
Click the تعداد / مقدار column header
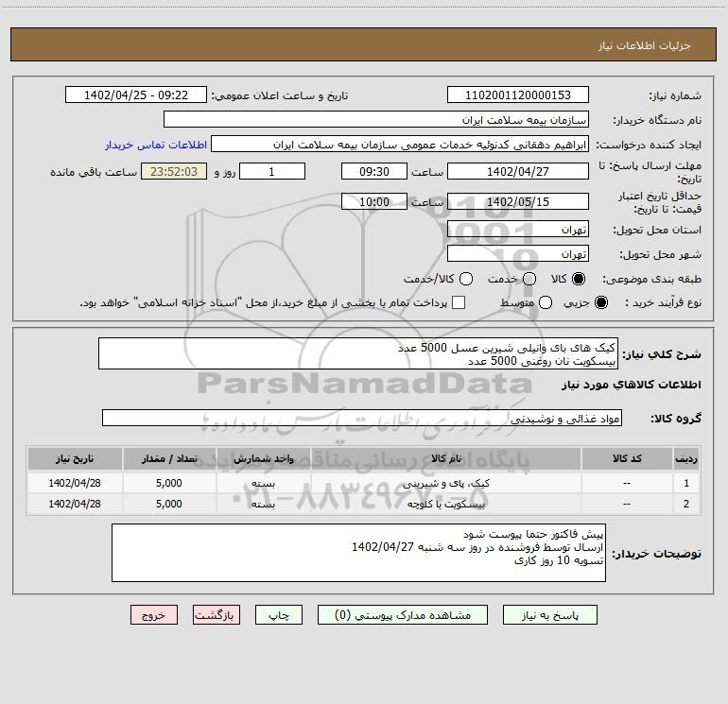[x=169, y=458]
